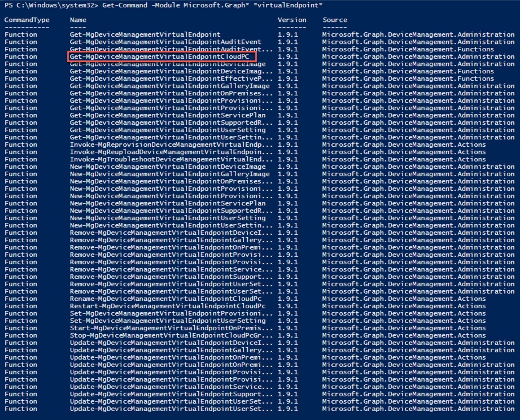The image size is (520, 420).
Task: Click the Name column header
Action: (x=78, y=20)
